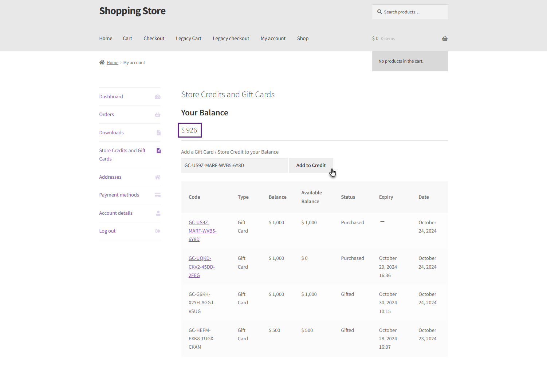Click the search magnifier icon

tap(380, 12)
